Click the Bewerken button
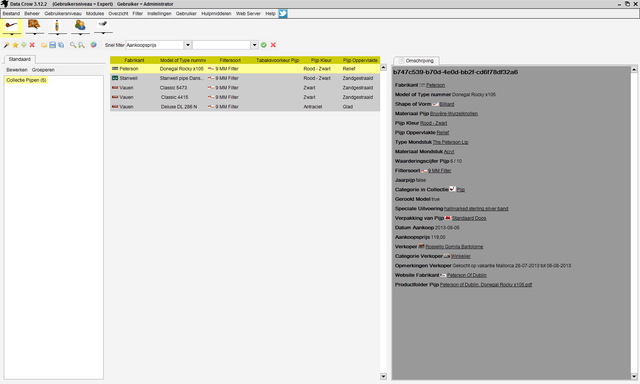 [x=17, y=70]
